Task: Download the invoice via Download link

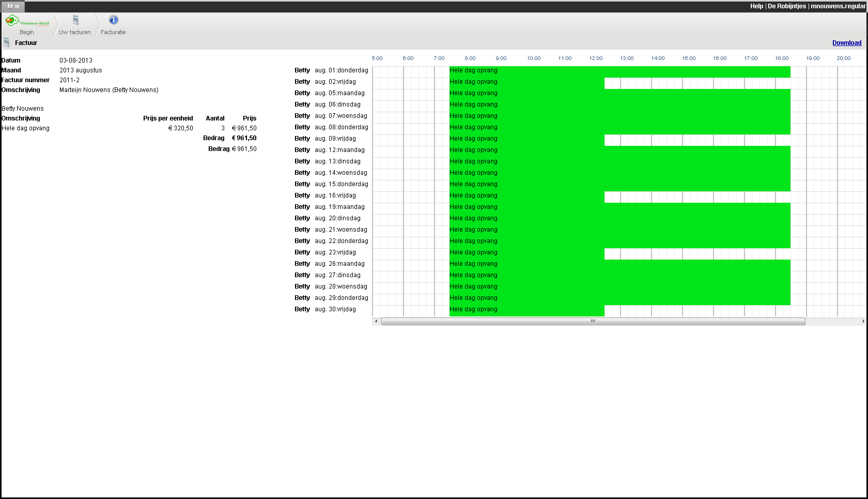Action: point(846,43)
